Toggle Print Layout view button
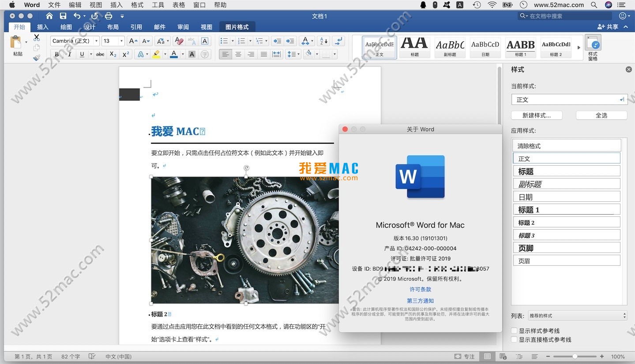 pyautogui.click(x=487, y=357)
